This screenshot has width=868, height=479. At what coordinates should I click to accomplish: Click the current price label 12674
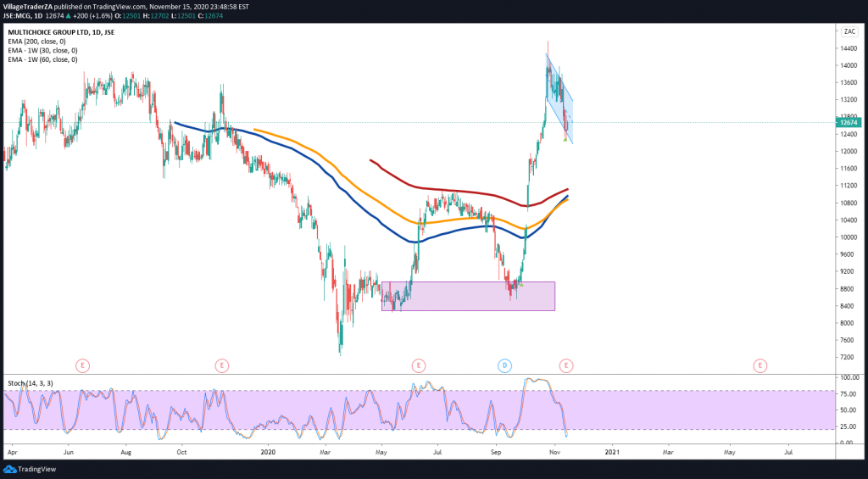click(x=848, y=122)
